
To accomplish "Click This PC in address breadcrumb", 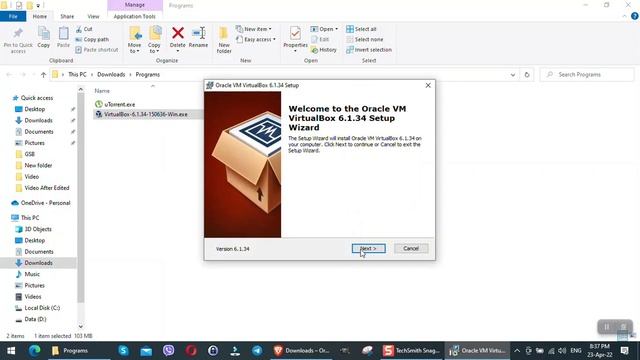I will [x=77, y=75].
